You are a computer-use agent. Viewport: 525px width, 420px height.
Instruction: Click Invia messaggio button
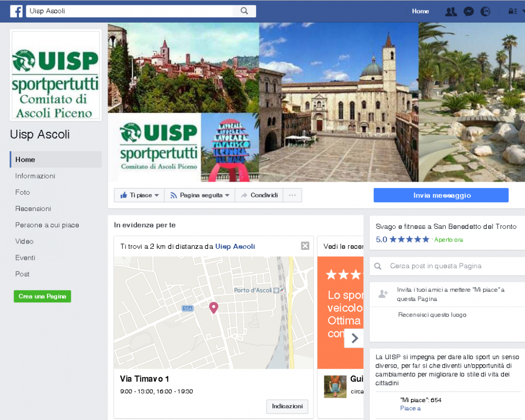(x=441, y=195)
